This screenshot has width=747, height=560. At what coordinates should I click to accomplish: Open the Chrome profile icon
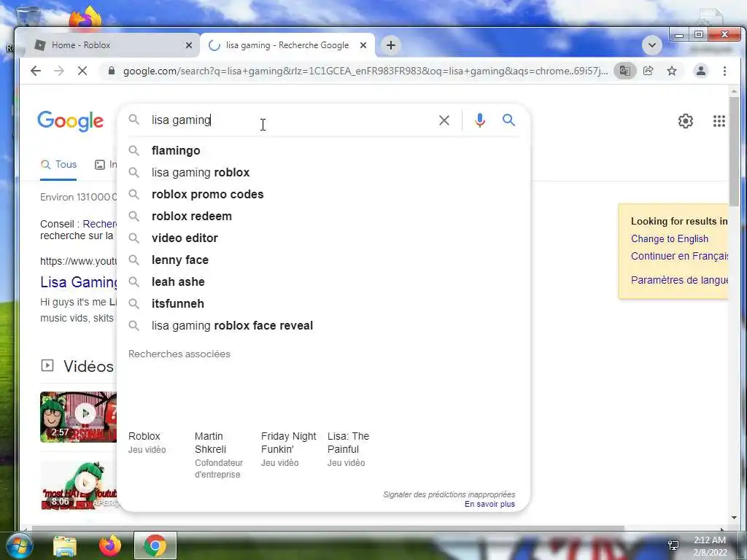[701, 71]
